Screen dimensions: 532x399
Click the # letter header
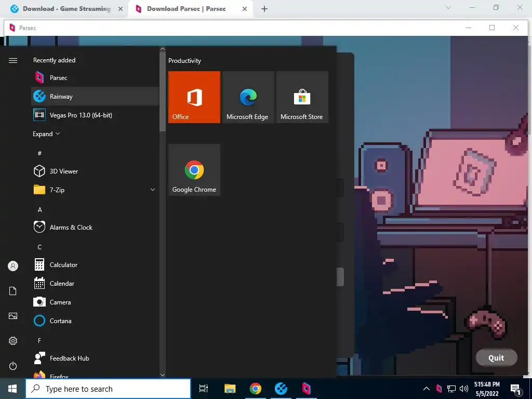pos(39,153)
